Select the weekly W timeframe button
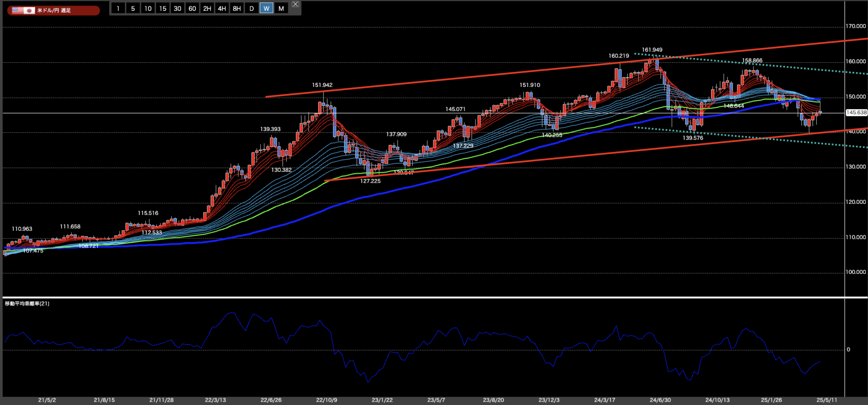The image size is (868, 405). (266, 8)
